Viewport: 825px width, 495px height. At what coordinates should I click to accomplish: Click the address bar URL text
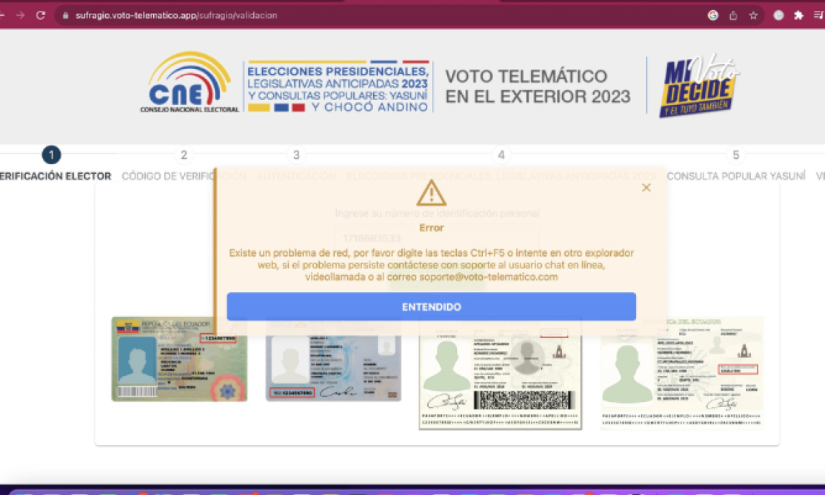[176, 16]
